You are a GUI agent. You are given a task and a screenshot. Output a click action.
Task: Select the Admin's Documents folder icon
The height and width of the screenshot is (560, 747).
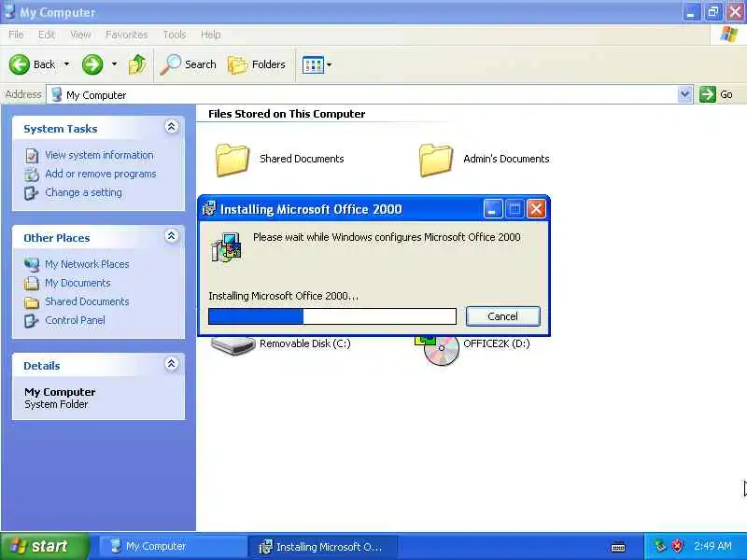click(x=436, y=160)
